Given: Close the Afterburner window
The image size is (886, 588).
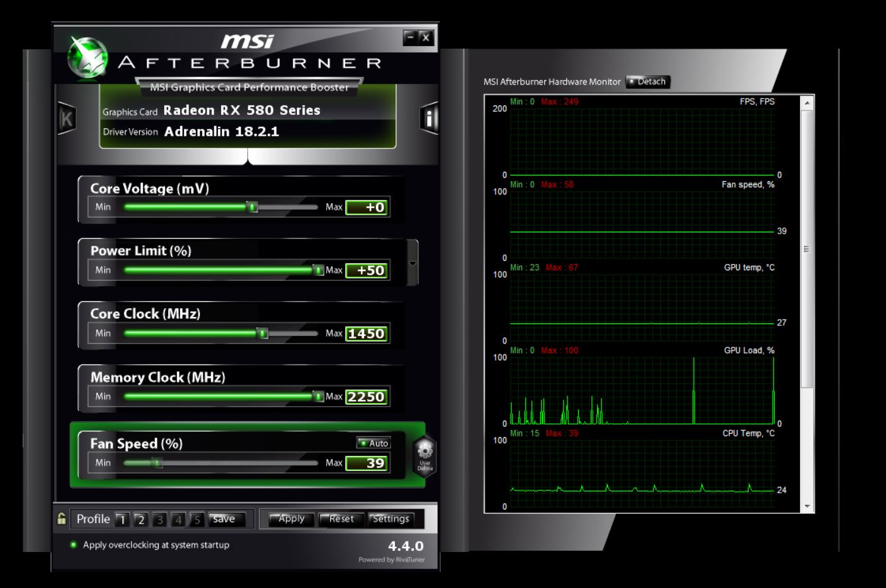Looking at the screenshot, I should click(x=427, y=37).
